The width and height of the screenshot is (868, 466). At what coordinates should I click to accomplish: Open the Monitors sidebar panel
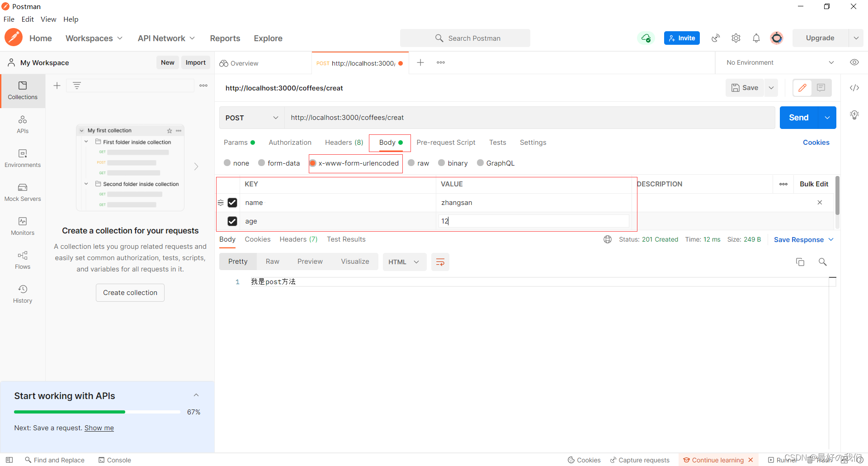(x=23, y=226)
